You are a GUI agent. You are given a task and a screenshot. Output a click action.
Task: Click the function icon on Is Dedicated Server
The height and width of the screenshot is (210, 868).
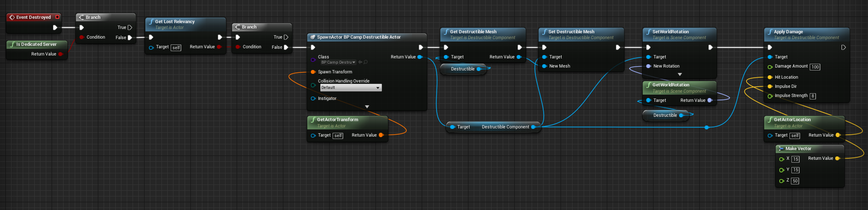(x=12, y=44)
